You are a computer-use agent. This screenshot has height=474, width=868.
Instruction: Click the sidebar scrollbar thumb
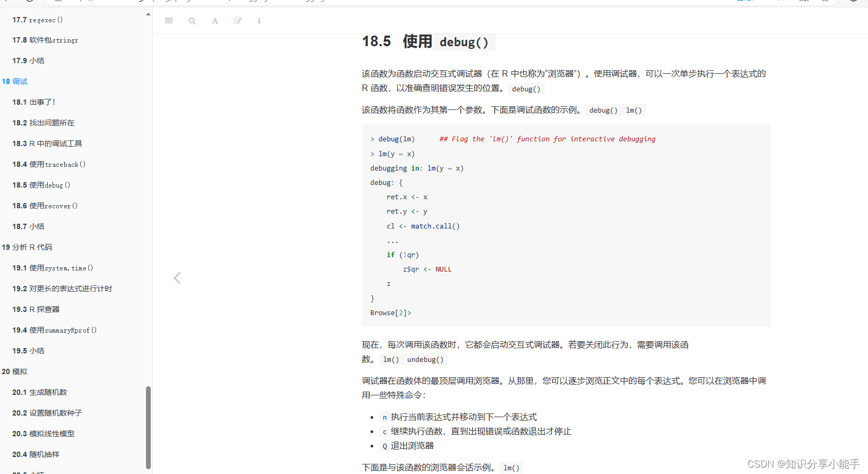[148, 427]
